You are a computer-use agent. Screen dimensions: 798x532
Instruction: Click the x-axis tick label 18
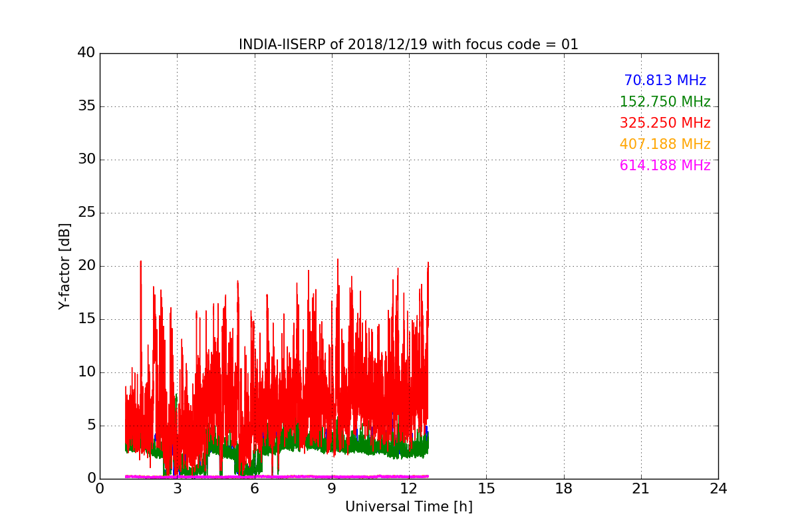564,489
